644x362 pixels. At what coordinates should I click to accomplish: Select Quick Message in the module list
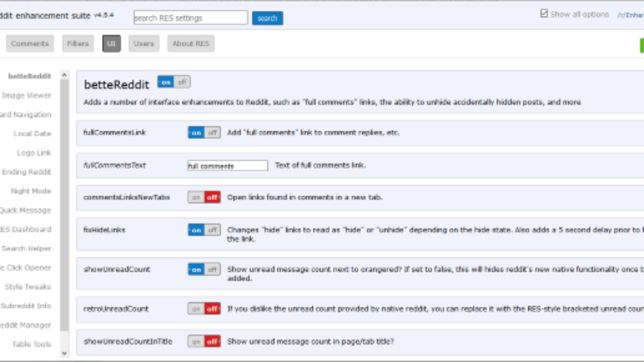(26, 210)
